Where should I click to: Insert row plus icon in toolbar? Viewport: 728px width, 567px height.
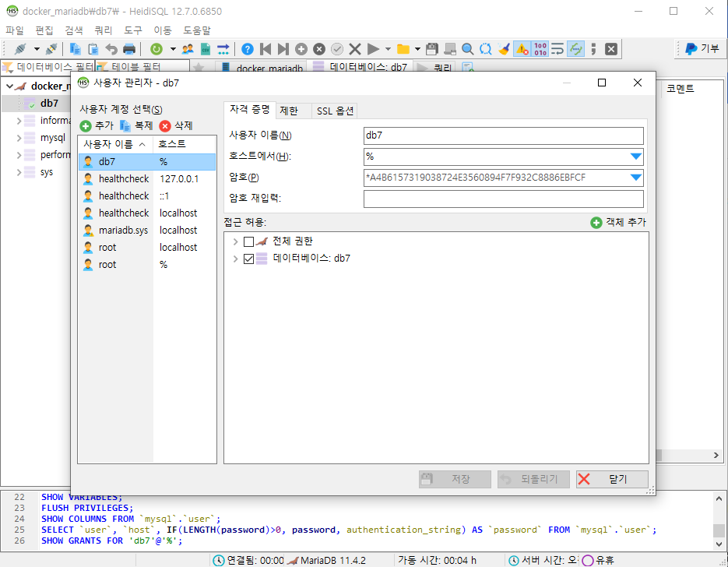301,49
